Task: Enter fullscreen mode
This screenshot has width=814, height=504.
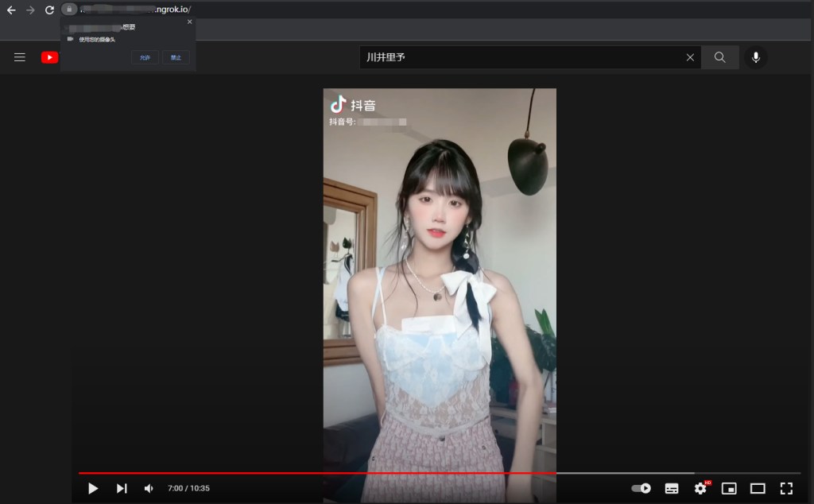Action: (x=786, y=488)
